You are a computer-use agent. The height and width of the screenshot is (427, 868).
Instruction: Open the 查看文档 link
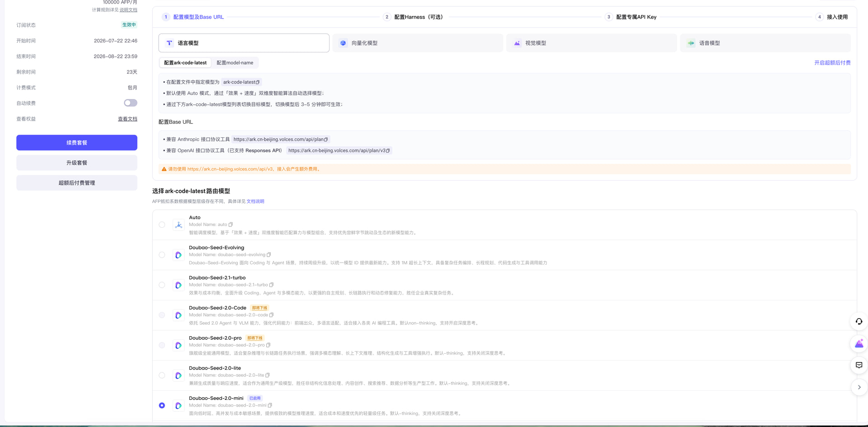127,119
